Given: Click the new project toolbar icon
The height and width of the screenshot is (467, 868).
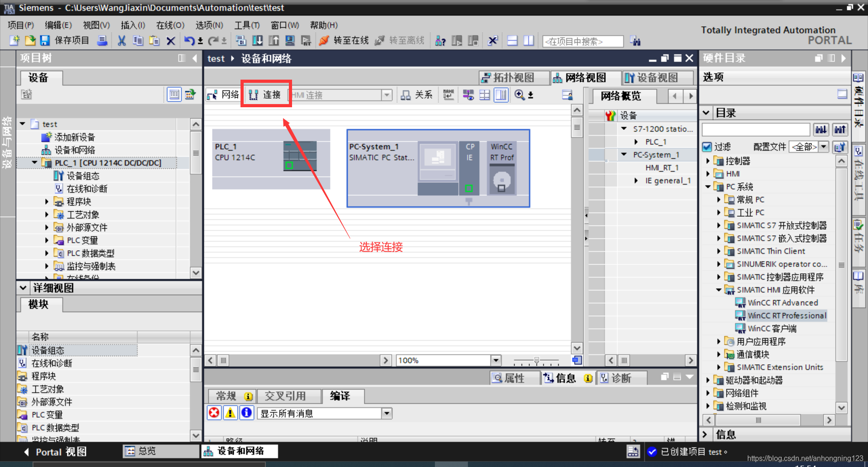Looking at the screenshot, I should click(15, 41).
